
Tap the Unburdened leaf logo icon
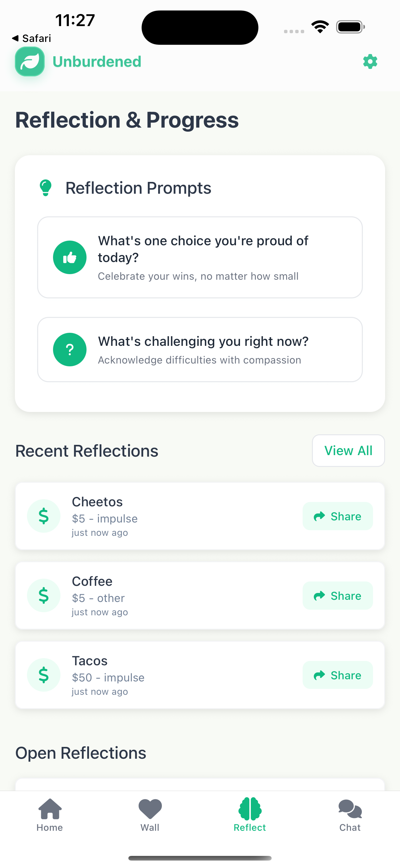[30, 61]
